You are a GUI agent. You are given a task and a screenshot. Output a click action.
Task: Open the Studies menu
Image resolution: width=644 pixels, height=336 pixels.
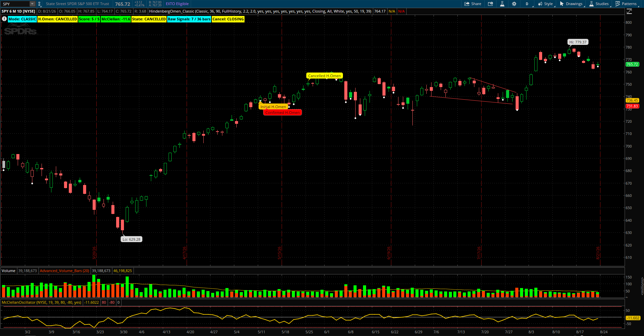[x=599, y=4]
